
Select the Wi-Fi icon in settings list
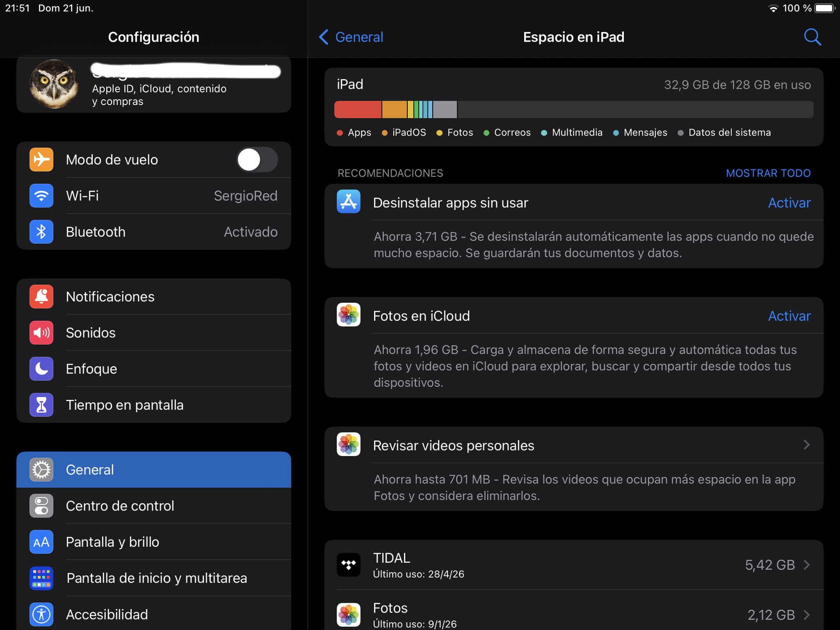point(42,196)
